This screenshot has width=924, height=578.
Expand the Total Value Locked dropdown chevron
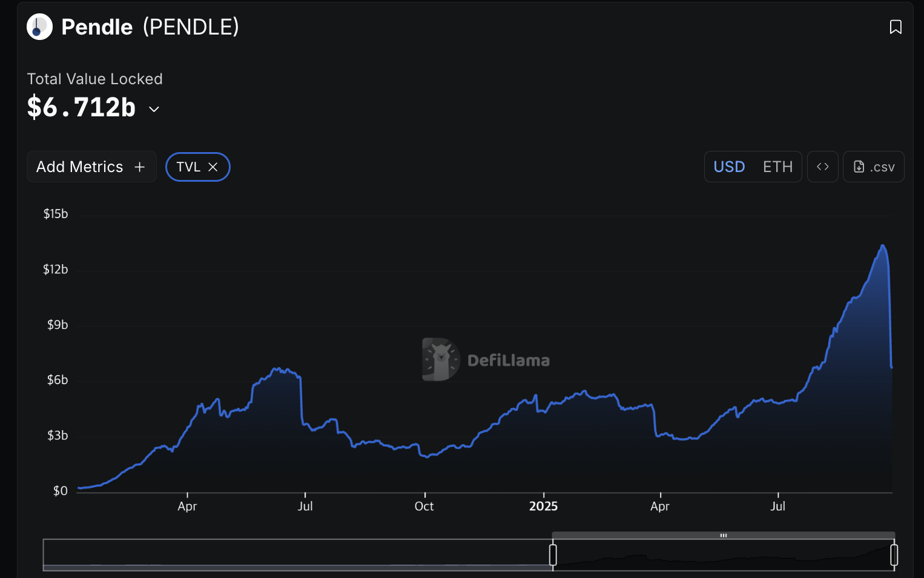pyautogui.click(x=154, y=109)
